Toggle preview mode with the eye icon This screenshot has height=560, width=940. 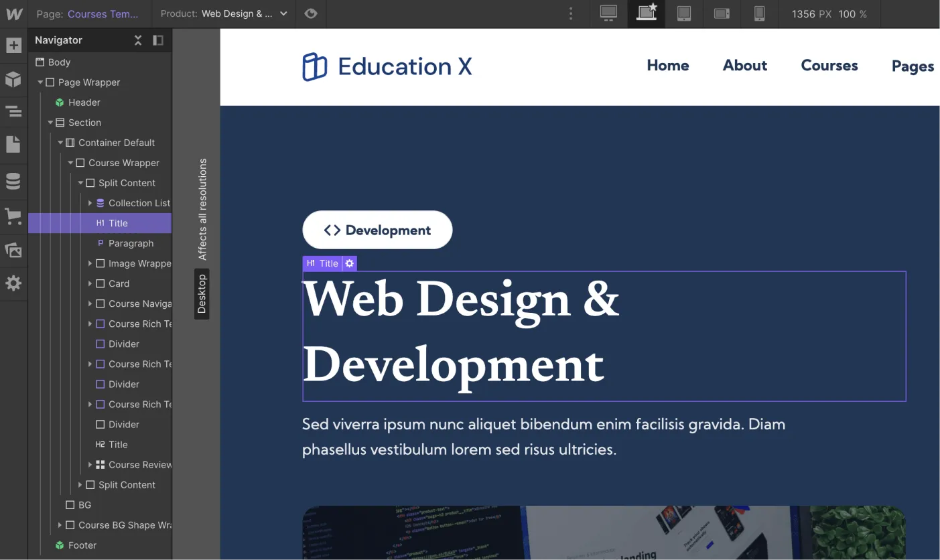[x=310, y=13]
